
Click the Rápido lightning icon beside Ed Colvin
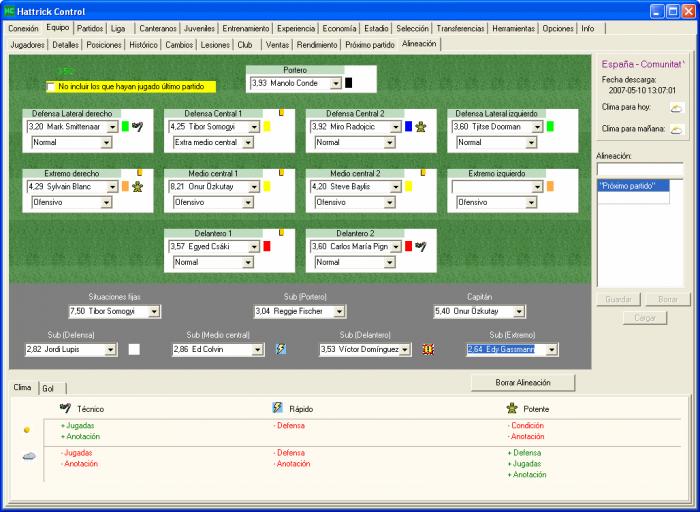click(x=280, y=349)
